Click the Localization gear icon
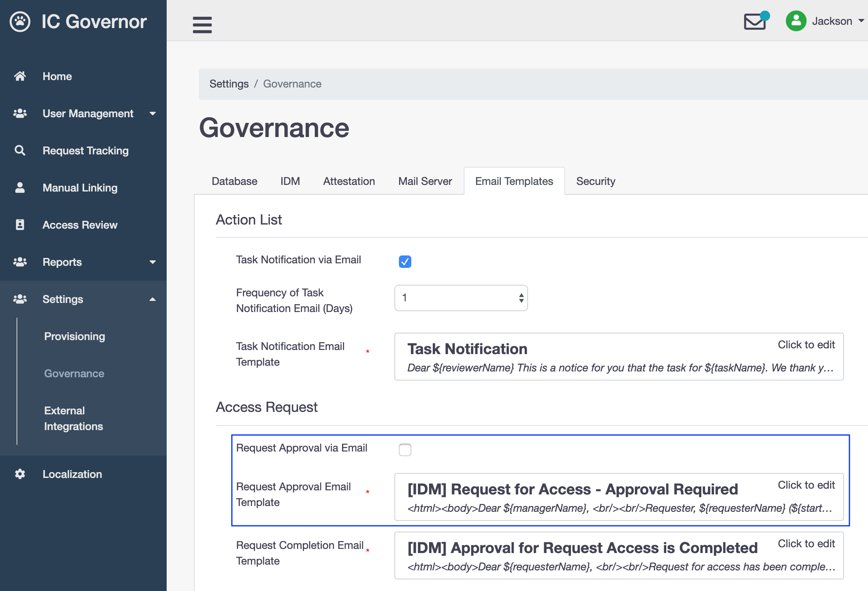Image resolution: width=868 pixels, height=591 pixels. pyautogui.click(x=20, y=474)
